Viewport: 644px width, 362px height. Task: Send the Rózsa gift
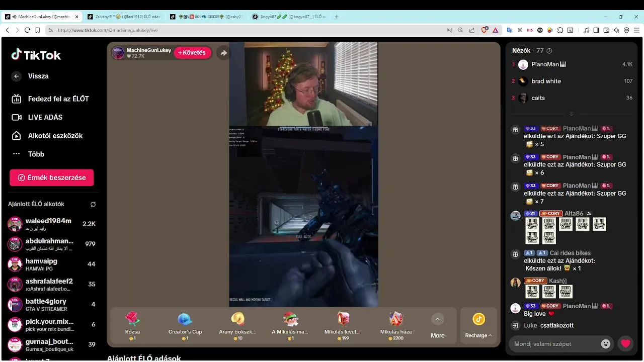[x=132, y=326]
